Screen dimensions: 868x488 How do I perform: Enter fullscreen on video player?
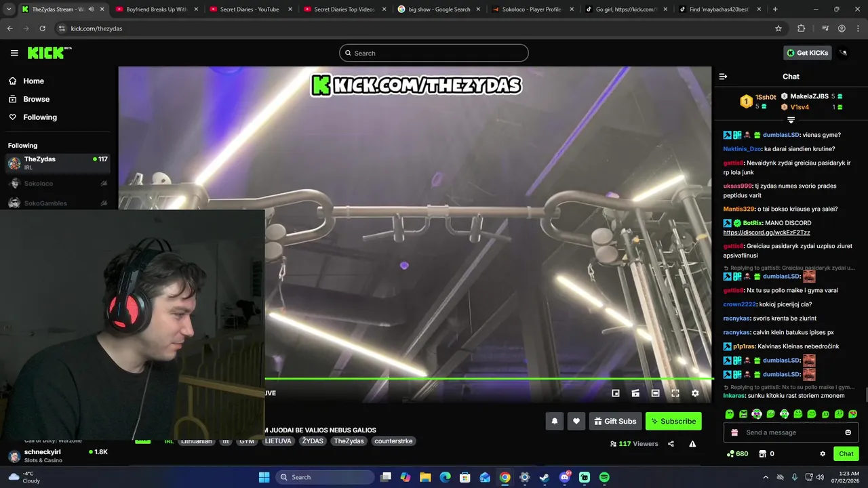tap(675, 393)
